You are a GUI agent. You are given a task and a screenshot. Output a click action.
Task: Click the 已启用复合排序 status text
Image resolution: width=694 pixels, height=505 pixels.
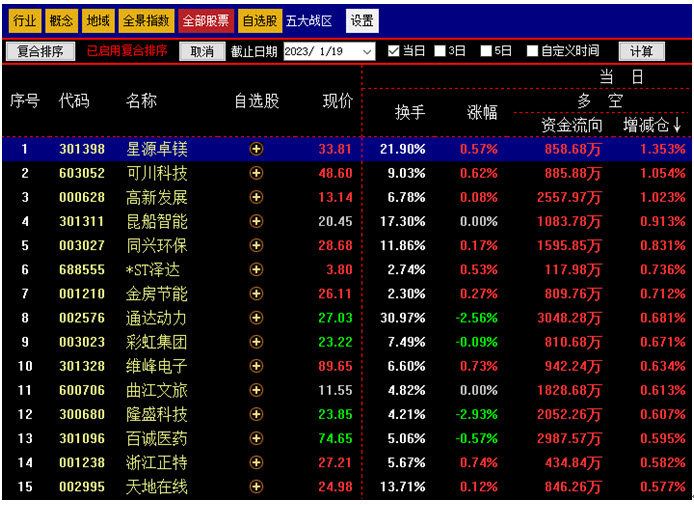(127, 51)
